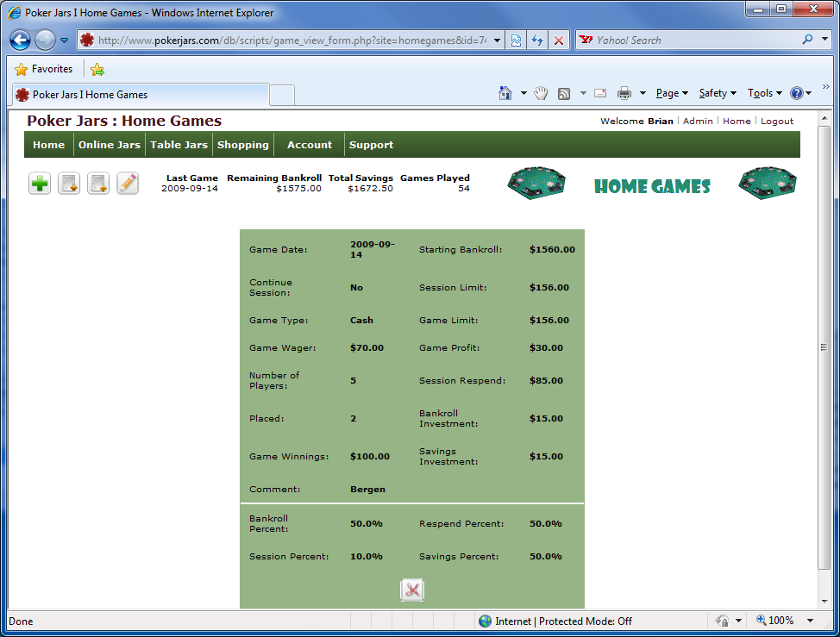840x637 pixels.
Task: Click the zoom level 100% button
Action: [775, 621]
